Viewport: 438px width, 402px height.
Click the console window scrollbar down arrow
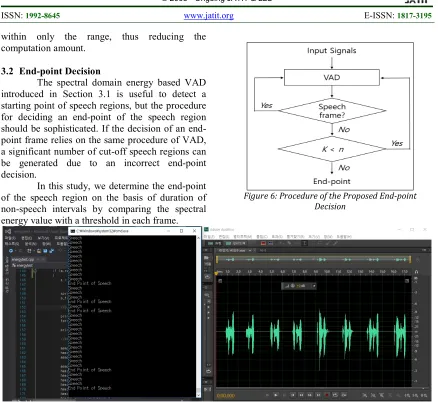(x=199, y=395)
